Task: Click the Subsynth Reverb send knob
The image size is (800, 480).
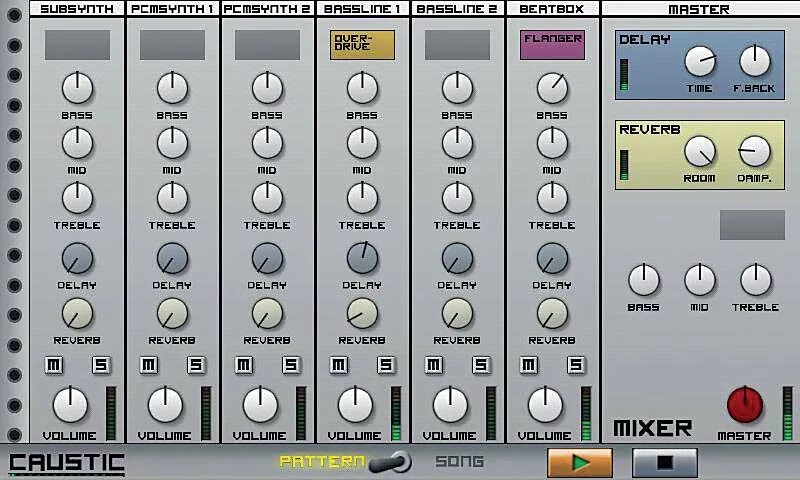Action: coord(78,313)
